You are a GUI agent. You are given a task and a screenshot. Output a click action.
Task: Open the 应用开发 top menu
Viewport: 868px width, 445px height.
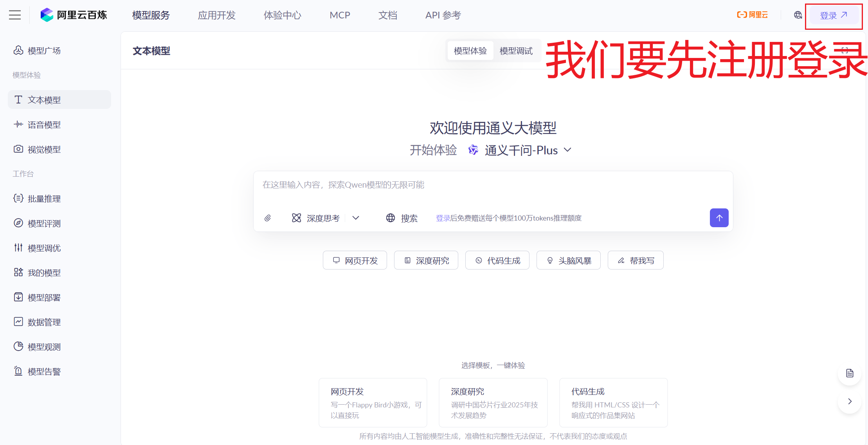click(x=216, y=15)
